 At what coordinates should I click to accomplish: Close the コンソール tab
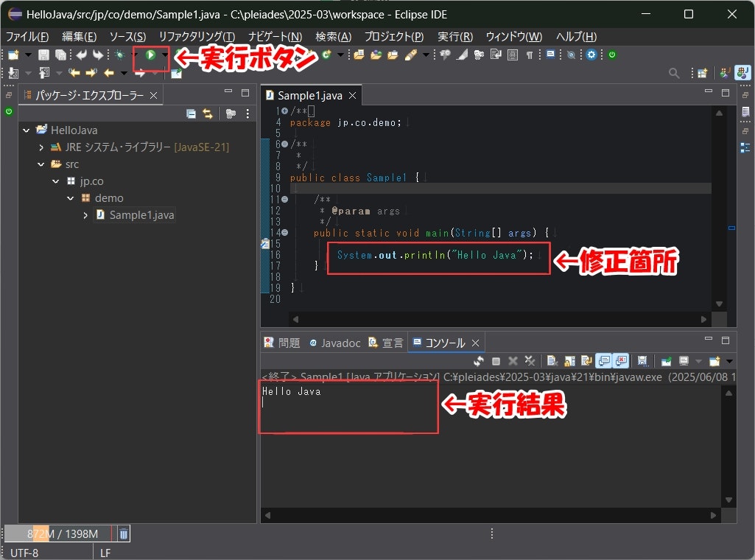476,343
